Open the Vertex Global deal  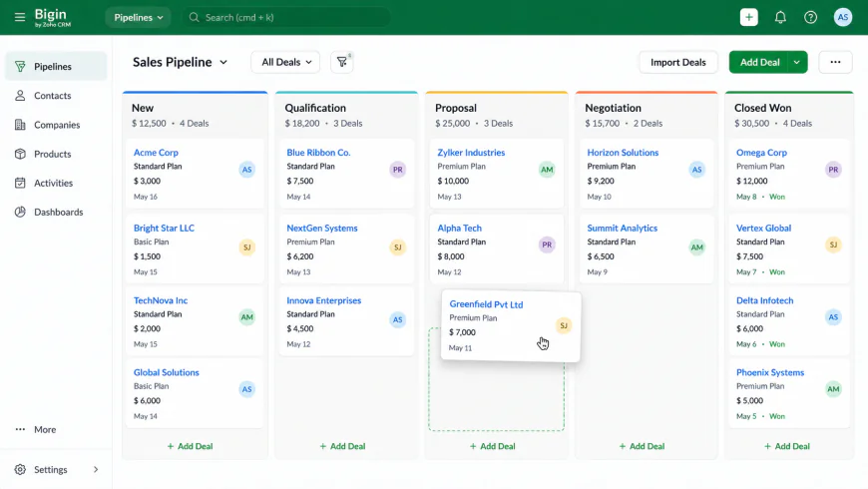tap(763, 228)
